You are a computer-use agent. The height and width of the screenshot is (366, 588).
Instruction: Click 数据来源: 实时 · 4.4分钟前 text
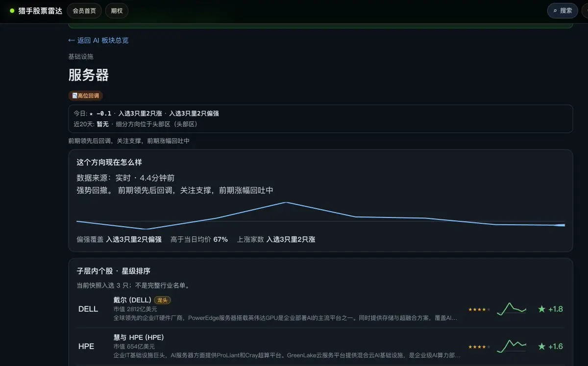point(125,178)
